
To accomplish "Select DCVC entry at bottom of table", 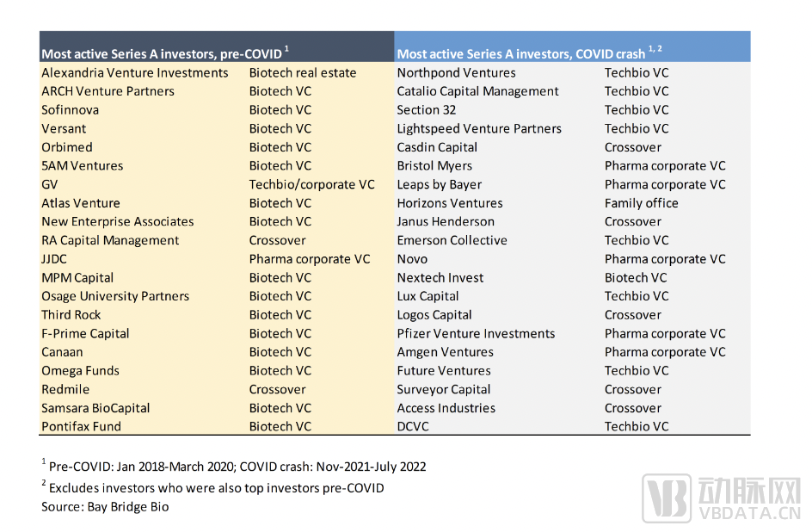I will coord(413,426).
